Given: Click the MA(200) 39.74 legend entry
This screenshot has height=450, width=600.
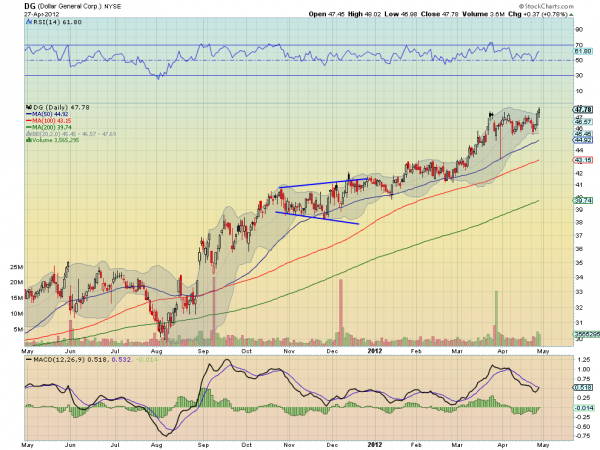Looking at the screenshot, I should 48,127.
